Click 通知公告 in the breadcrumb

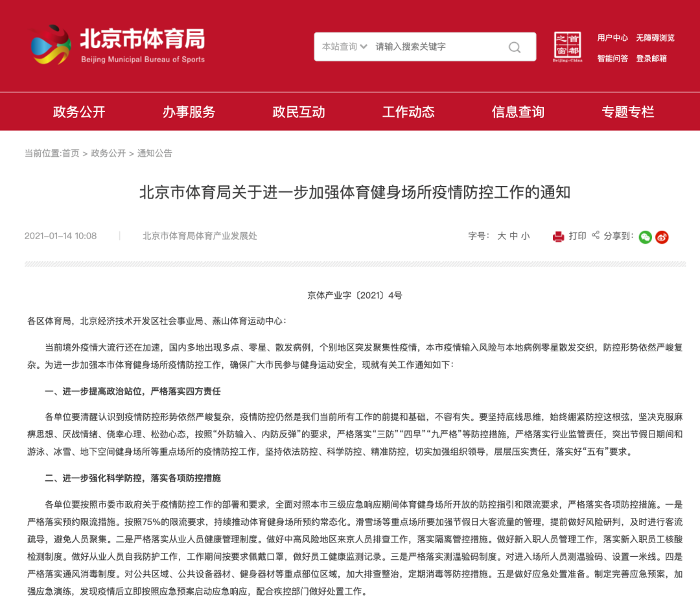pyautogui.click(x=154, y=153)
